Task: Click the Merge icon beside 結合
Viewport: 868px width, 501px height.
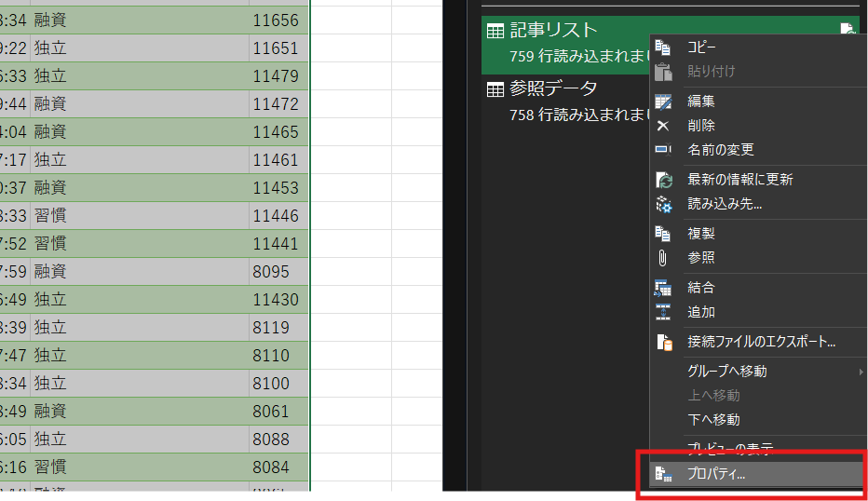Action: pos(663,288)
